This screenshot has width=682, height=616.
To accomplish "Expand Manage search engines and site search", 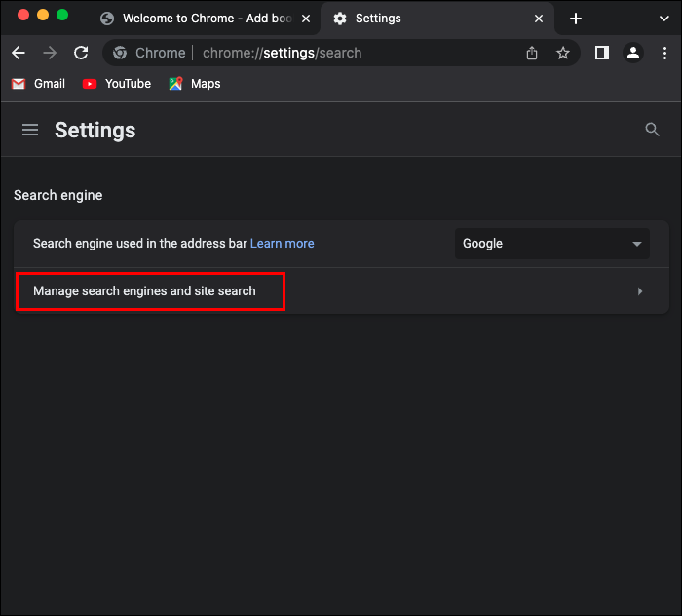I will click(341, 290).
